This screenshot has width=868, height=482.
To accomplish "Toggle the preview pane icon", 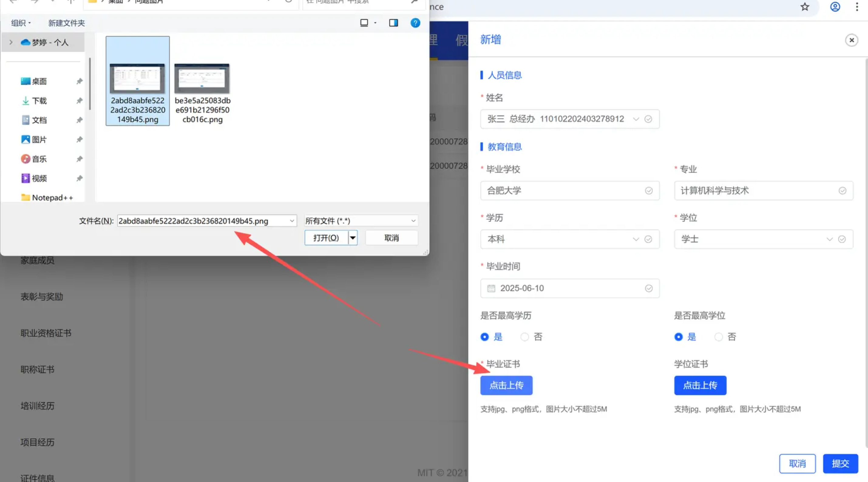I will 393,23.
